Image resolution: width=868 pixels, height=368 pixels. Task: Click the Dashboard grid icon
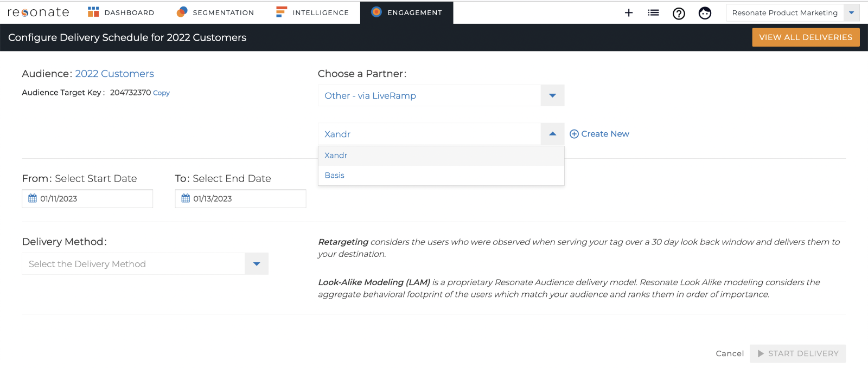(93, 12)
